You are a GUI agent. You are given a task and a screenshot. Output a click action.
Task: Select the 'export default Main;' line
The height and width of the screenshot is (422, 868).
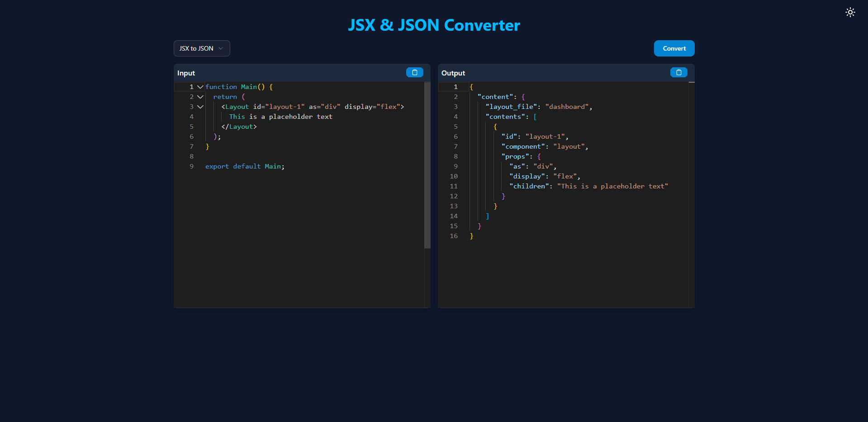click(x=245, y=166)
